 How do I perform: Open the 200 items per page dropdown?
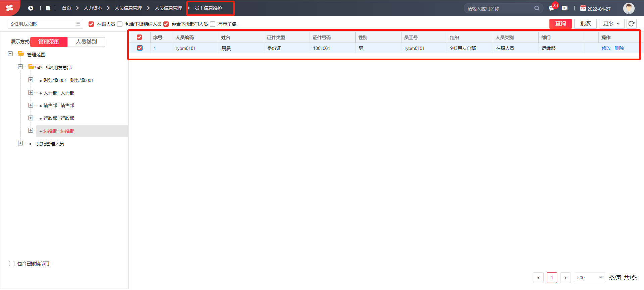pos(590,278)
